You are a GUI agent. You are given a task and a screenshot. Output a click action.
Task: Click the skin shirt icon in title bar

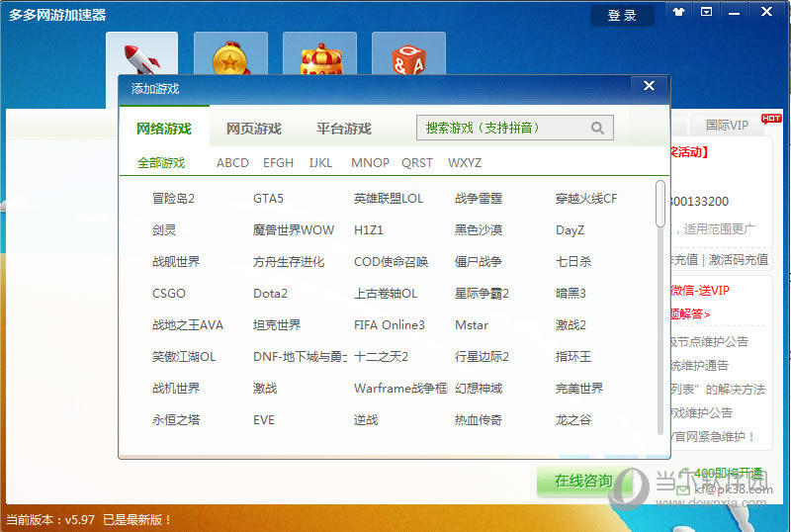coord(678,12)
